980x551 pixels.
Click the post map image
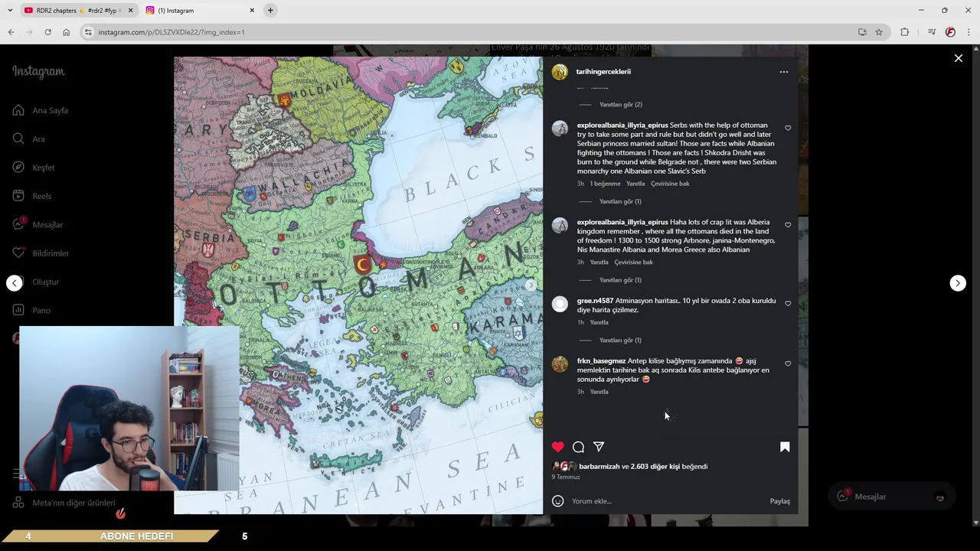point(358,285)
